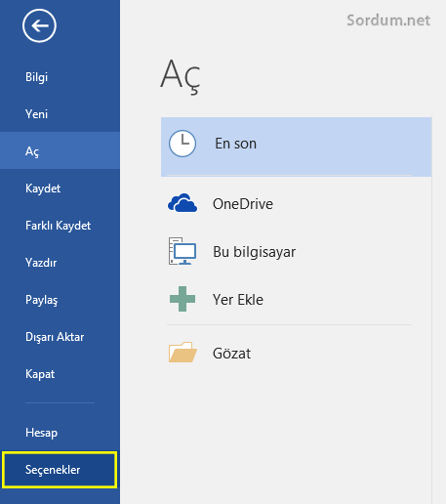Click the green plus Yer Ekle icon
The height and width of the screenshot is (504, 446).
[182, 299]
